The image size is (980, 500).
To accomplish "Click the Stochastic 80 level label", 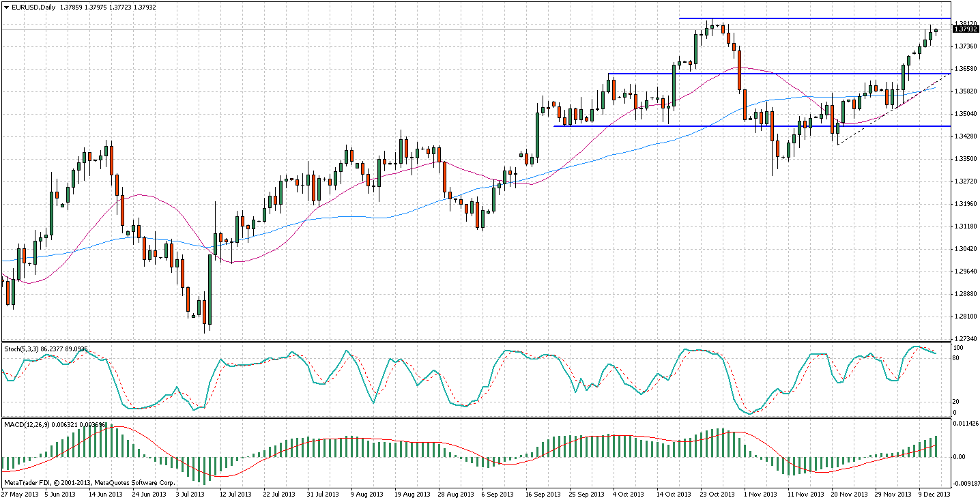I will [957, 357].
